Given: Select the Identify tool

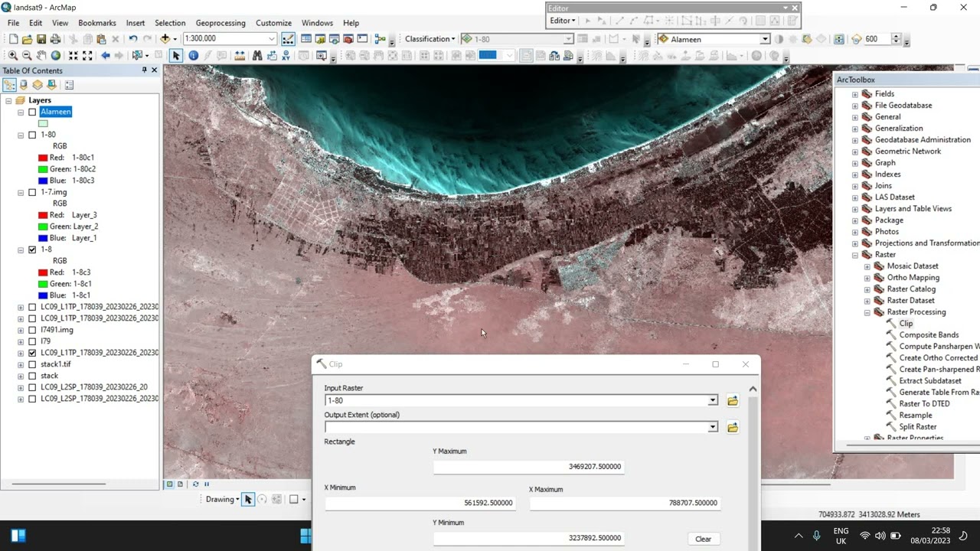Looking at the screenshot, I should (193, 55).
